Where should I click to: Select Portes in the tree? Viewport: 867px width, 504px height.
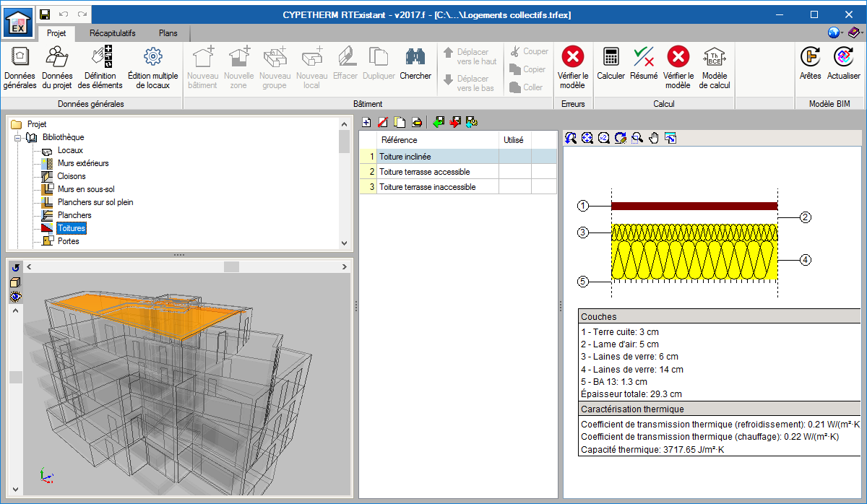coord(69,241)
